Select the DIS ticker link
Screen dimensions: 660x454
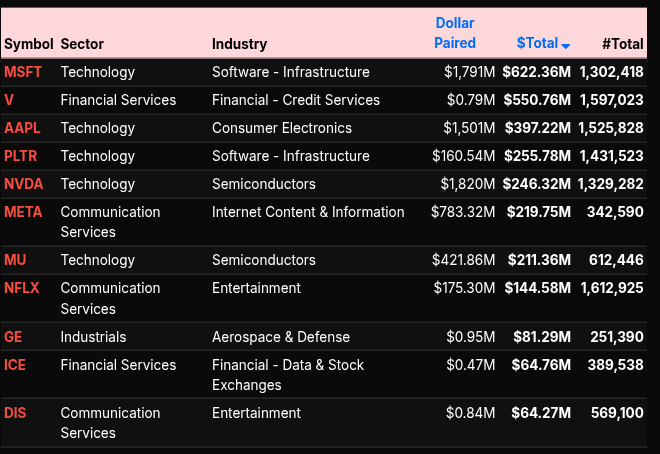[15, 413]
